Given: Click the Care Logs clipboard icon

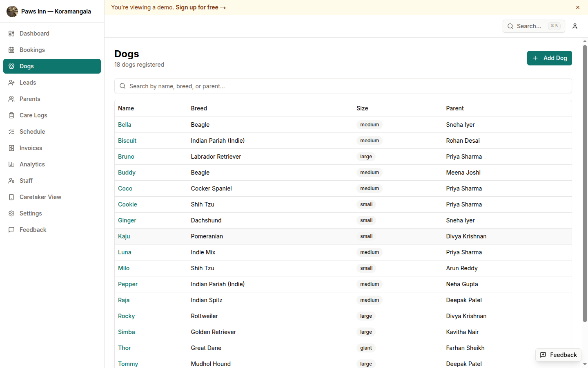Looking at the screenshot, I should 11,115.
